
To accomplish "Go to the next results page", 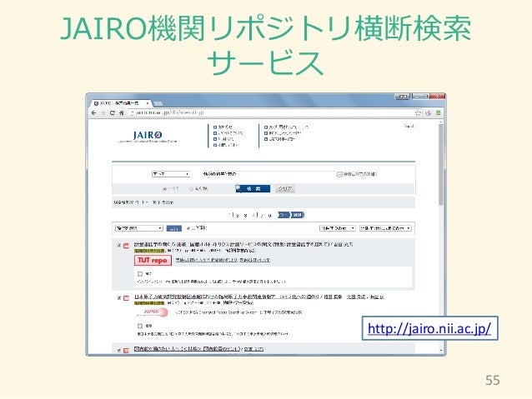I will click(x=284, y=215).
